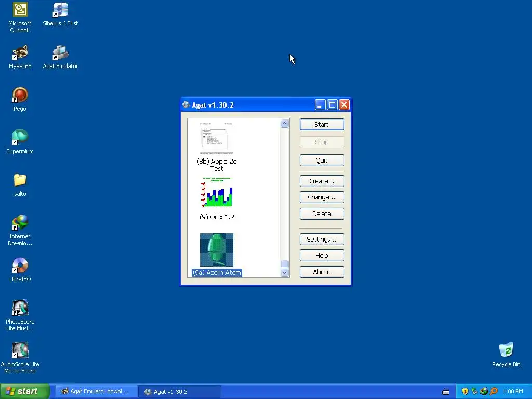Click the (9) Onix 1.2 label
532x399 pixels.
217,217
